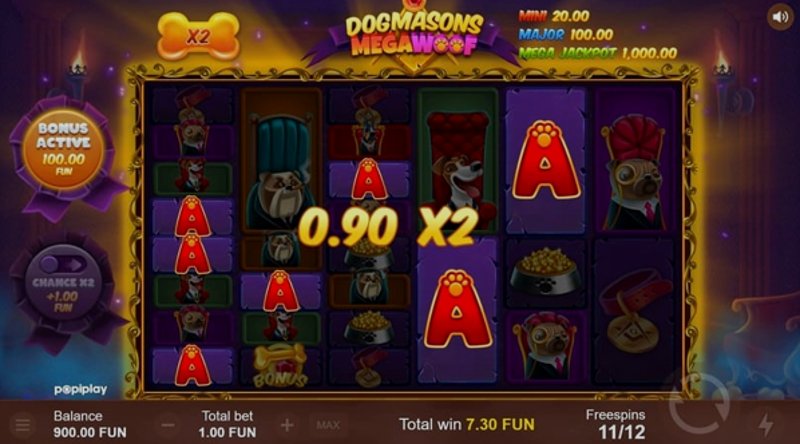Select the pug with monocle symbol
Screen dimensions: 800x444
[x=634, y=174]
